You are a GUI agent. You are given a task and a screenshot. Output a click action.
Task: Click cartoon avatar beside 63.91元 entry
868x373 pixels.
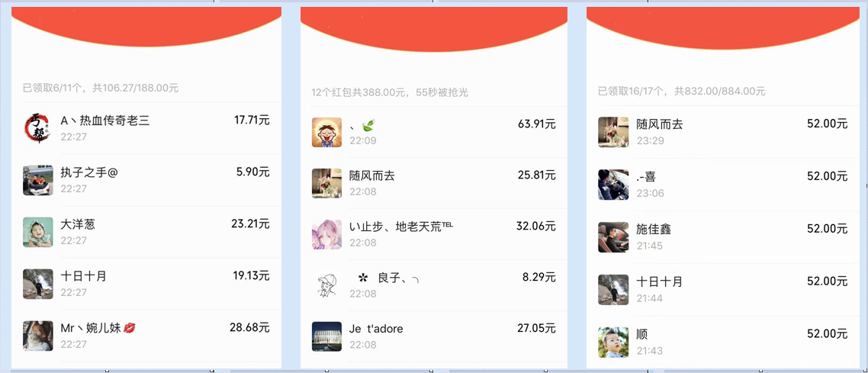pyautogui.click(x=326, y=132)
